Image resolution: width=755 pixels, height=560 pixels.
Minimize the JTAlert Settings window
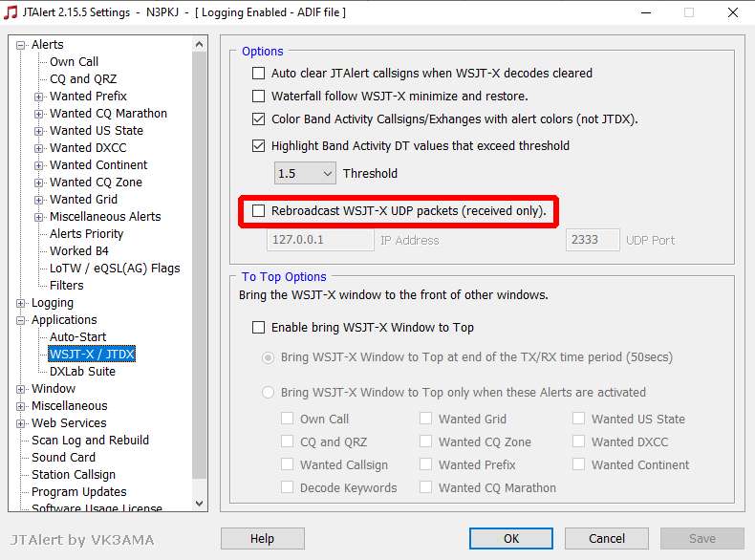click(646, 12)
